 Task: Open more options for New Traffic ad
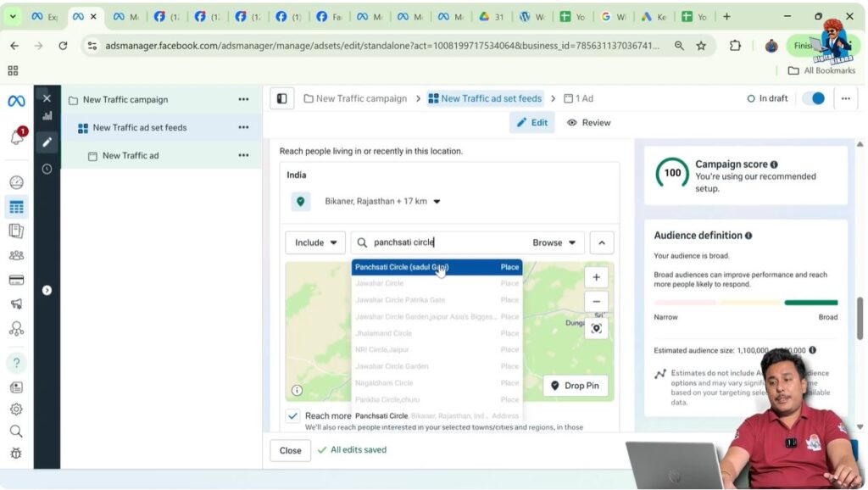(x=243, y=156)
